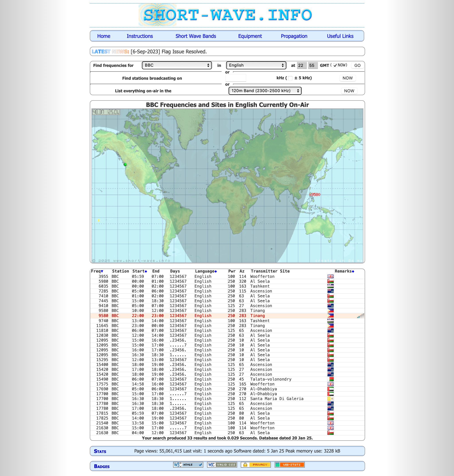Click the Oman flag beside the first Al Seela entry
Screen dimensions: 454x476
click(x=330, y=281)
